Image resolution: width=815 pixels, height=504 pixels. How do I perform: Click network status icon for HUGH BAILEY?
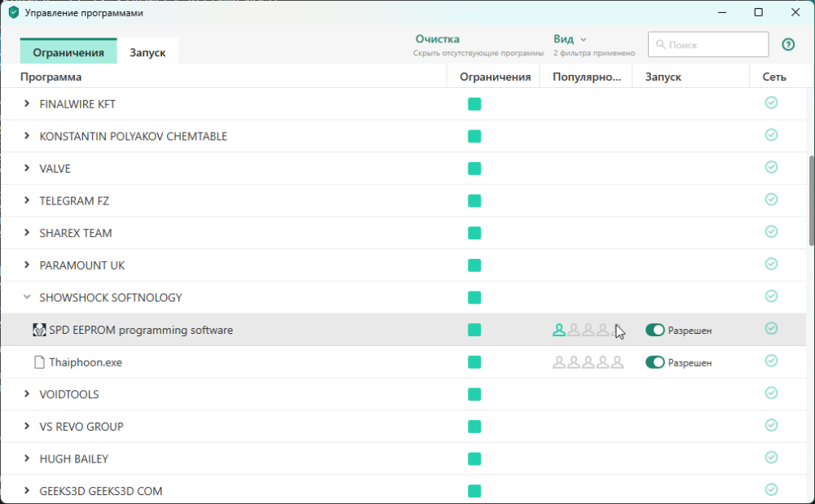coord(771,458)
